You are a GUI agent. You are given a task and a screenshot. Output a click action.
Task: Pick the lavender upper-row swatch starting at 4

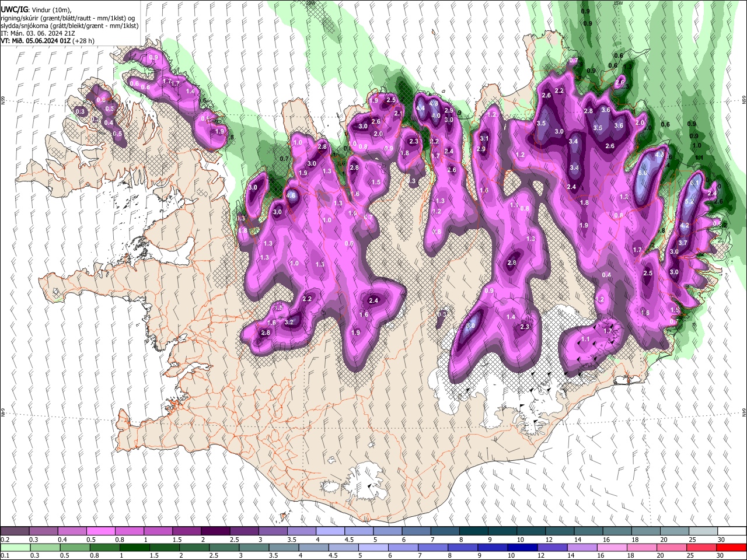329,531
